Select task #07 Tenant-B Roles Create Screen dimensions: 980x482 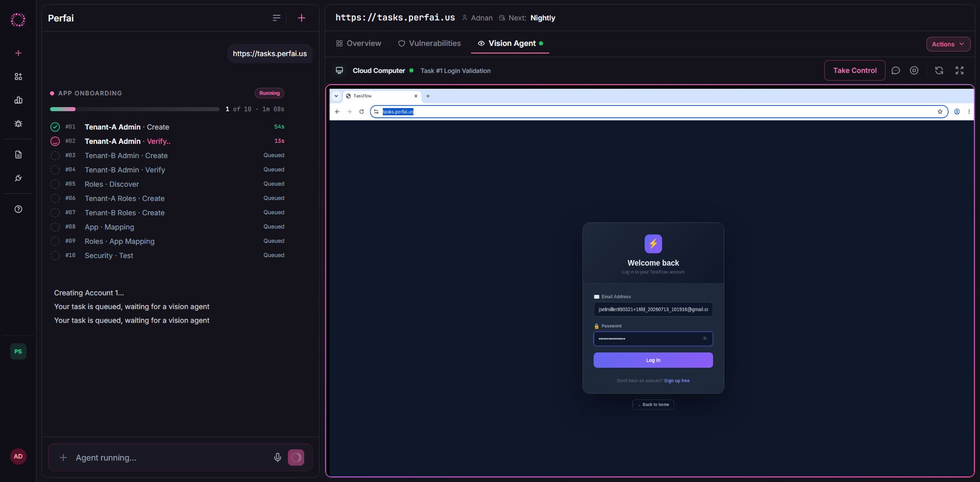tap(168, 213)
